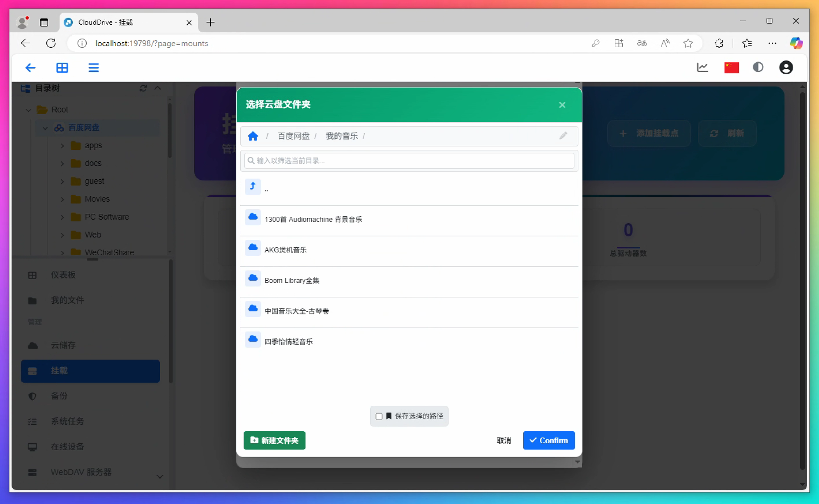Click the home icon in the breadcrumb
This screenshot has height=504, width=819.
click(x=253, y=136)
